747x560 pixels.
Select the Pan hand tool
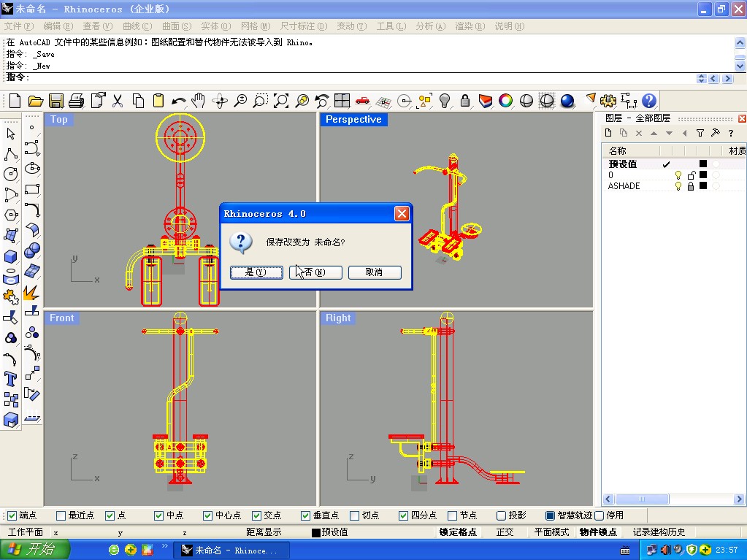click(199, 101)
